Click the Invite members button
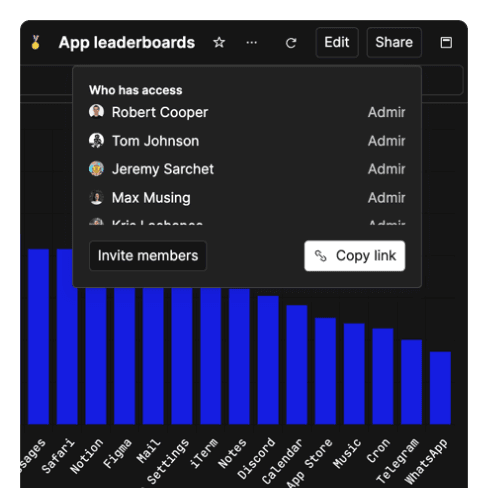This screenshot has width=488, height=488. pyautogui.click(x=148, y=256)
